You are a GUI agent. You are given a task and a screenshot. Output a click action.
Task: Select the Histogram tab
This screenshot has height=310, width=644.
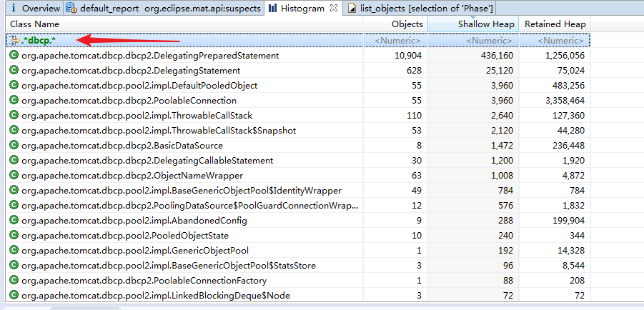[302, 8]
